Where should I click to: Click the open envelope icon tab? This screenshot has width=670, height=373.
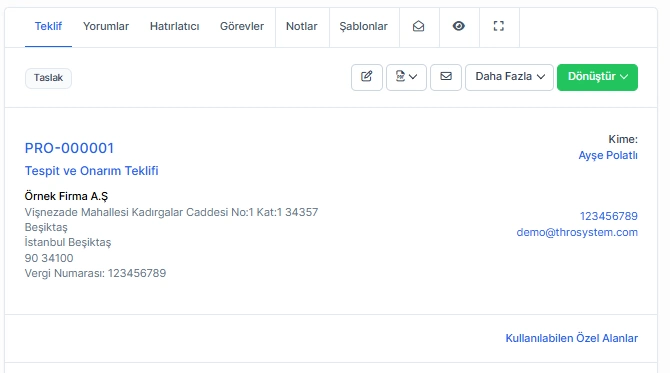pyautogui.click(x=419, y=26)
